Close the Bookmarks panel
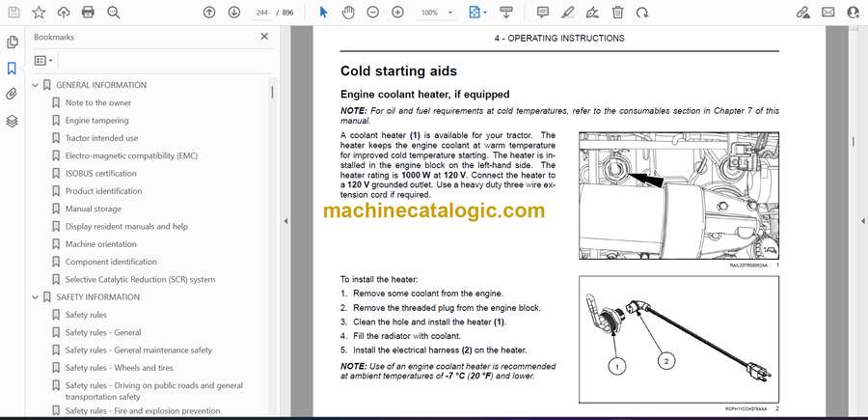 click(264, 37)
